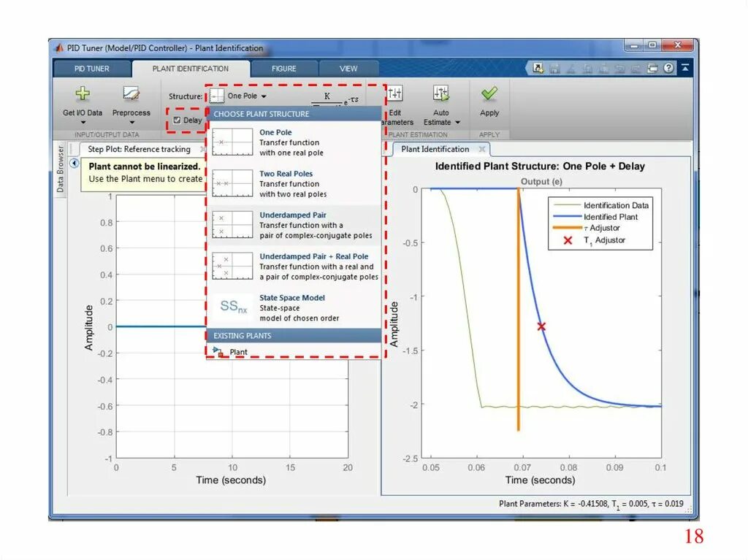The image size is (748, 560).
Task: Open the Get I/O Data dropdown arrow
Action: pyautogui.click(x=83, y=123)
